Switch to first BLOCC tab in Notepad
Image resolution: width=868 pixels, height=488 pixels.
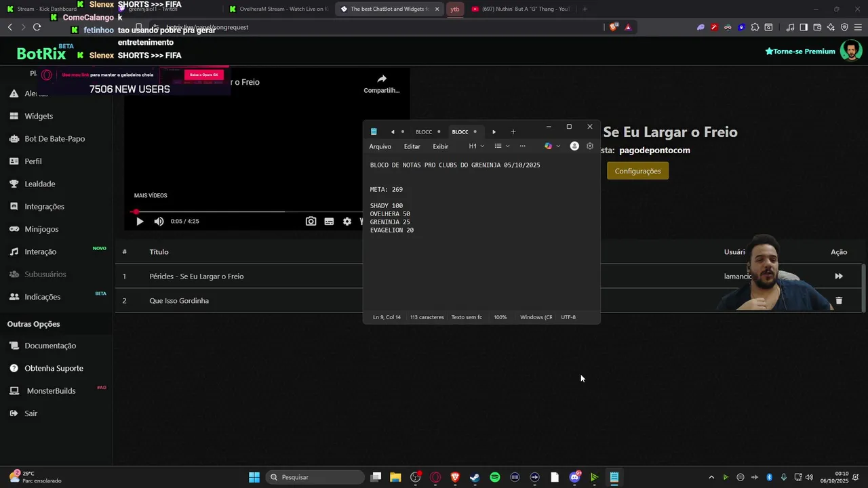(427, 131)
